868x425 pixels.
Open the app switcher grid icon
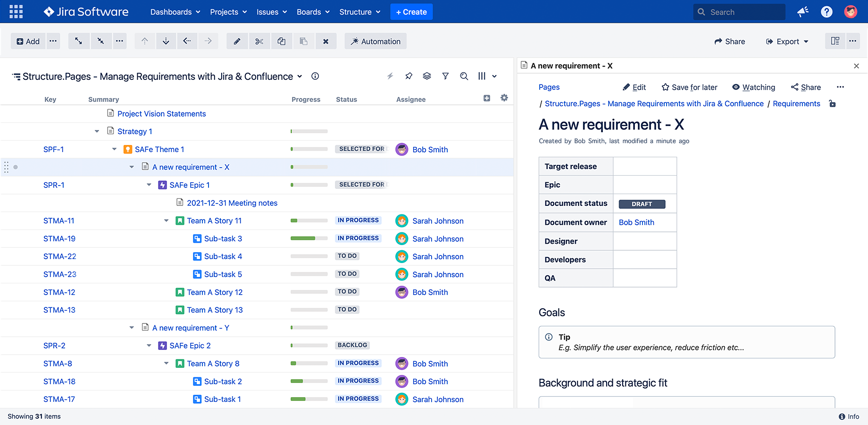(x=16, y=12)
